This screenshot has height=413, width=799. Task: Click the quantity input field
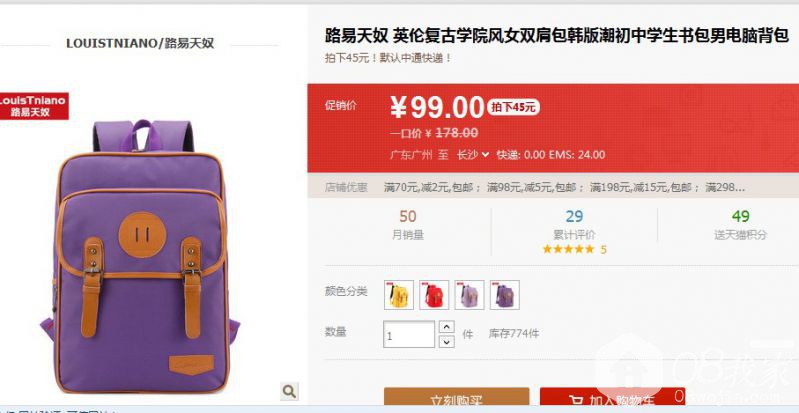(x=409, y=334)
